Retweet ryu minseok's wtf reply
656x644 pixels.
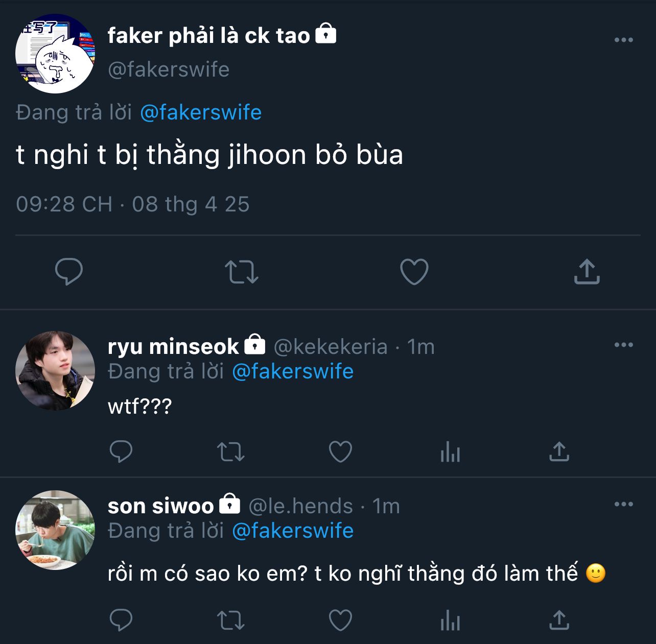[231, 451]
